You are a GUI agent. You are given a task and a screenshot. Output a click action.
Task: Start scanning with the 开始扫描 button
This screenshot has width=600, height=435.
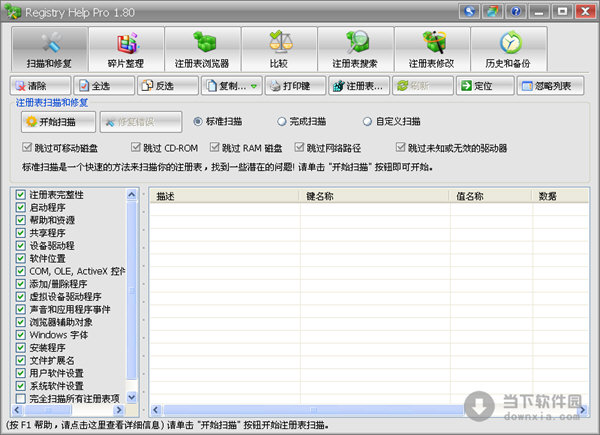(59, 122)
